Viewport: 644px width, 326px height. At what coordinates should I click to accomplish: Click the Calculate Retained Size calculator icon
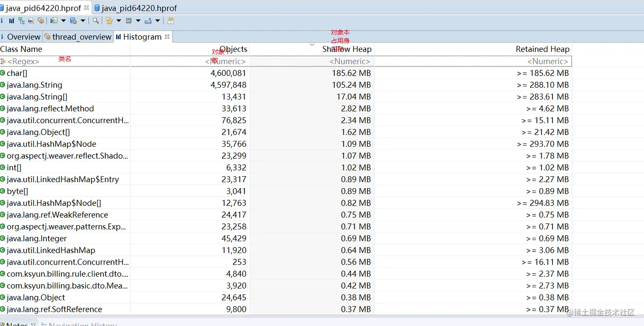click(x=129, y=21)
